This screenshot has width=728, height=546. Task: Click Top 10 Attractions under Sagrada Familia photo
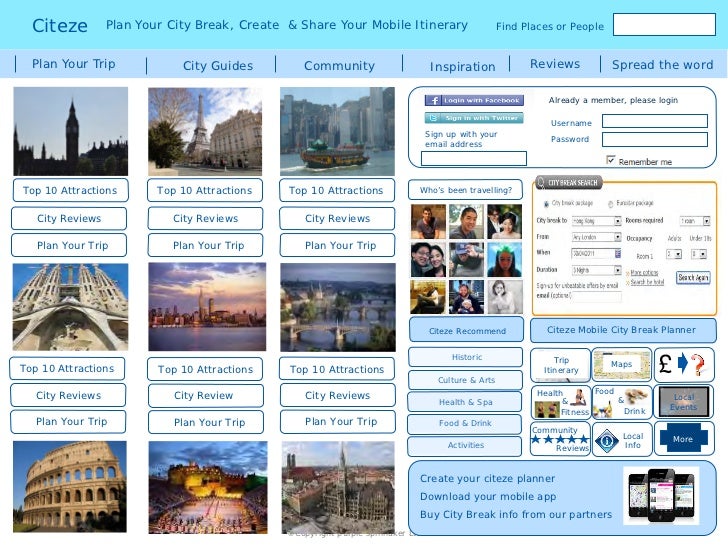67,369
